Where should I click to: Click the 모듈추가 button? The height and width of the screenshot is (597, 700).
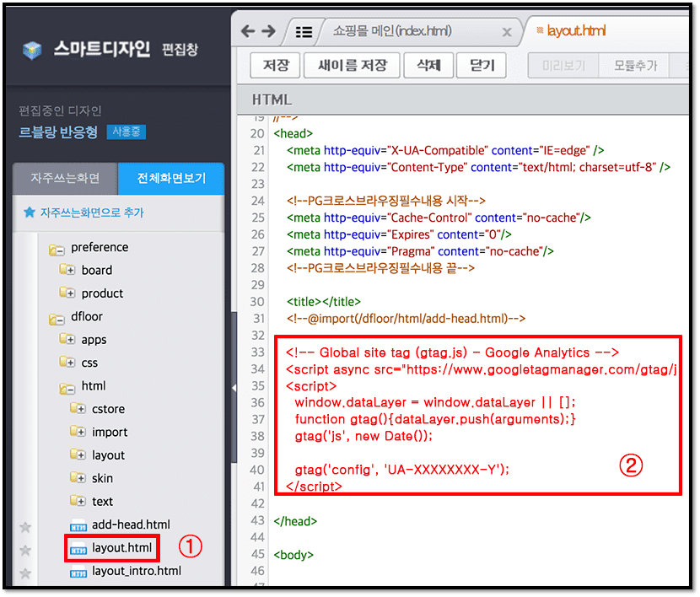[x=635, y=66]
